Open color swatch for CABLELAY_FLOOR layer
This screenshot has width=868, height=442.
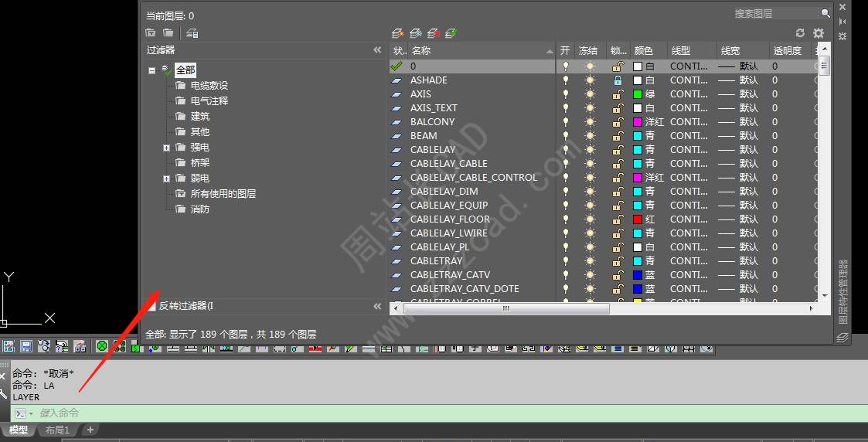click(x=638, y=219)
